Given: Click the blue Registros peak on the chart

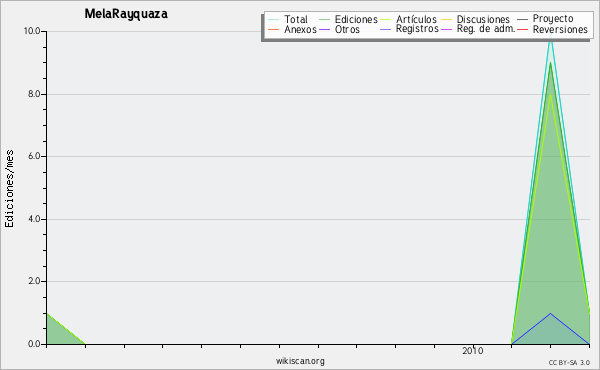Looking at the screenshot, I should pos(550,314).
